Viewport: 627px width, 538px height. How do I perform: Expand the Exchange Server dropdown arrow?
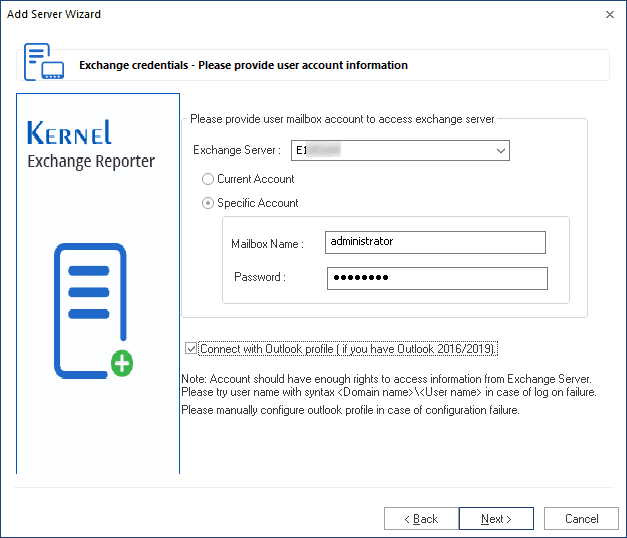[x=500, y=151]
